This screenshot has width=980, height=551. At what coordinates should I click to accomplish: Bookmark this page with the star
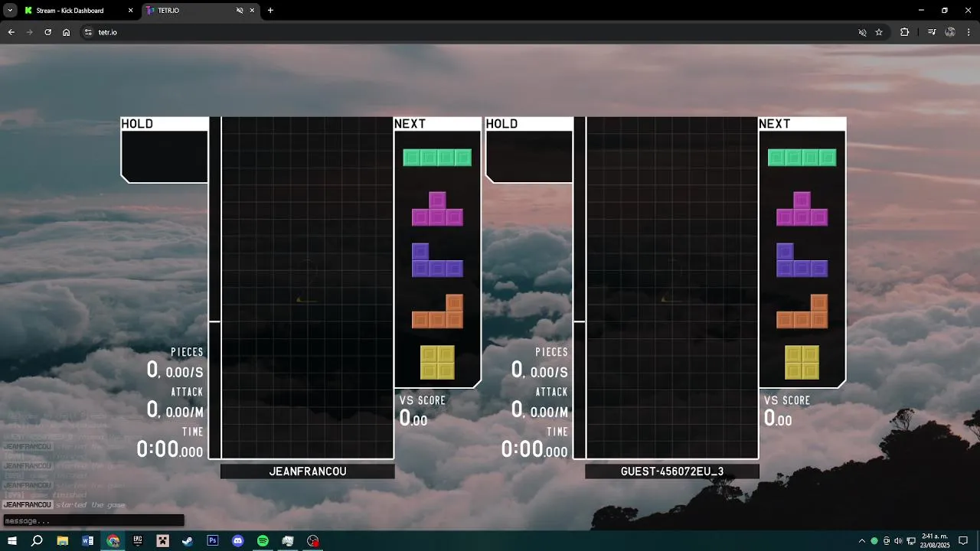pyautogui.click(x=879, y=32)
